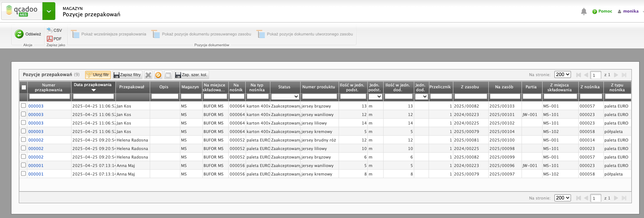This screenshot has width=644, height=218.
Task: Click the page number field in top pager
Action: [x=596, y=75]
